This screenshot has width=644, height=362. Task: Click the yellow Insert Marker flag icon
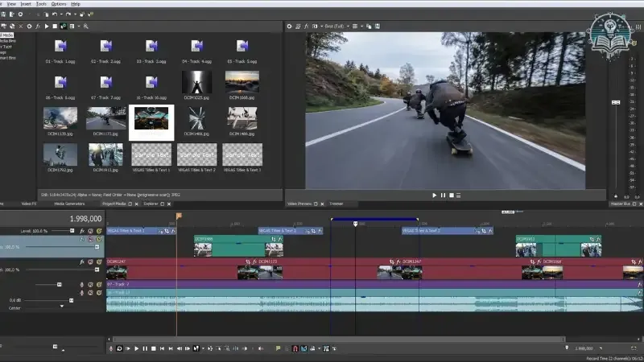pyautogui.click(x=278, y=348)
